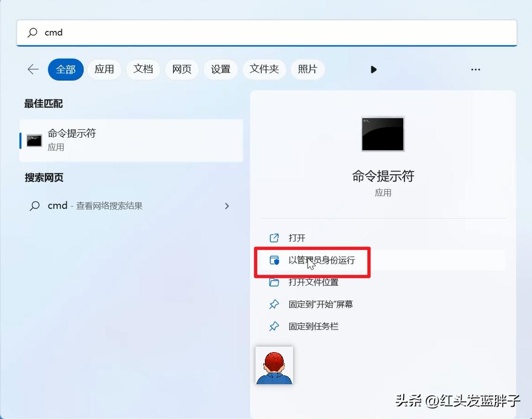The height and width of the screenshot is (419, 532).
Task: Click the 以管理员身份运行 admin icon
Action: tap(274, 260)
